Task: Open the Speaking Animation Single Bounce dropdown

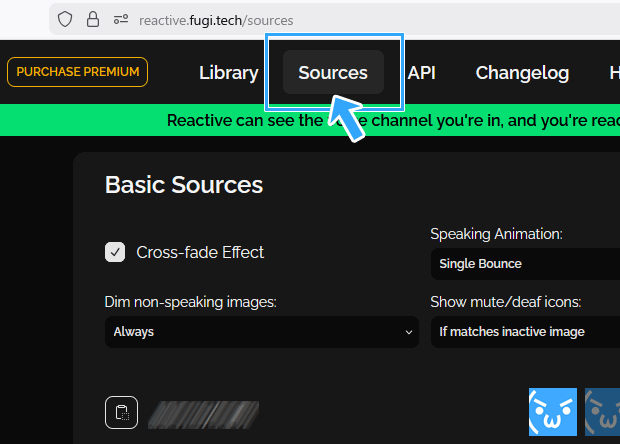Action: click(525, 264)
